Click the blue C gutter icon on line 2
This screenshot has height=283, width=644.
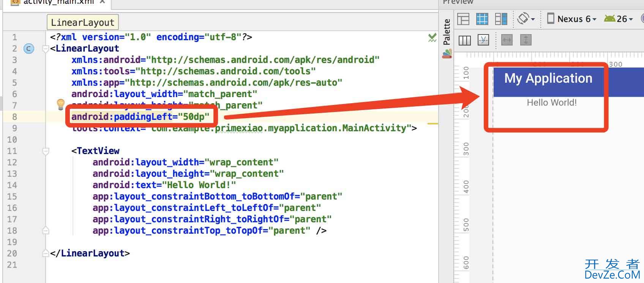coord(29,49)
